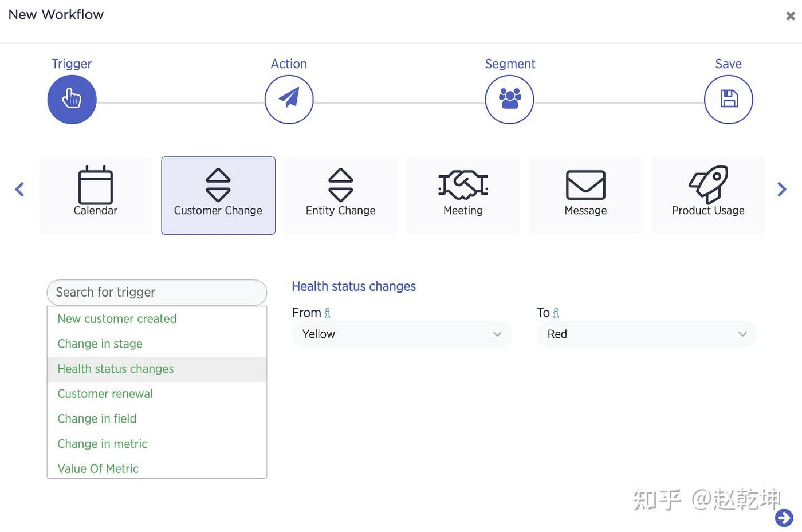The width and height of the screenshot is (802, 532).
Task: Go to the Action paper-plane step
Action: [289, 100]
